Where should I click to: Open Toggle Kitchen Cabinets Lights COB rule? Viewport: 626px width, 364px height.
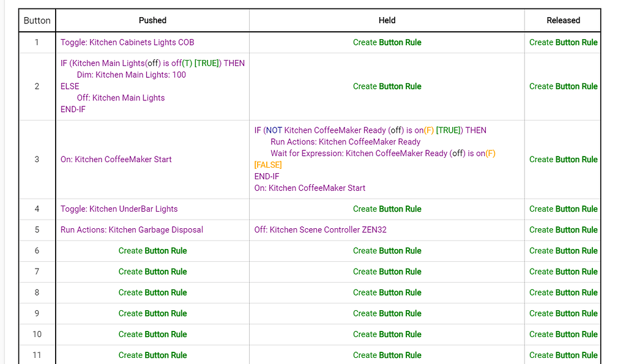127,42
